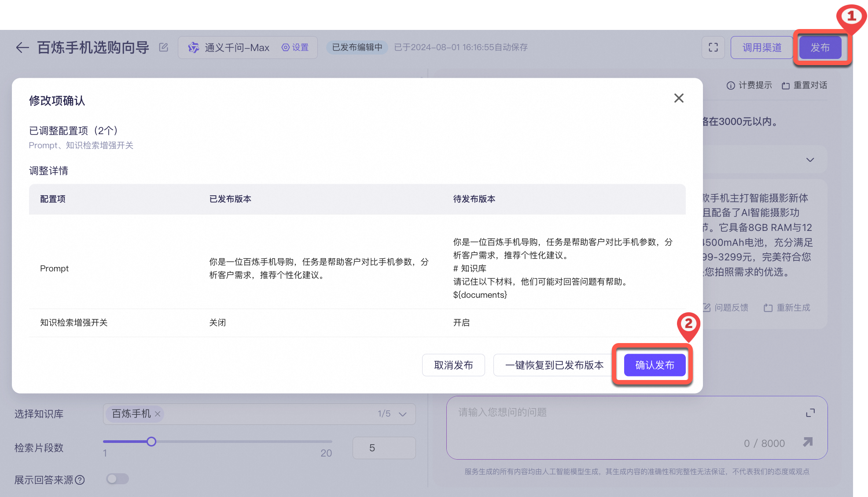868x497 pixels.
Task: Select the Prompt row label
Action: (55, 269)
